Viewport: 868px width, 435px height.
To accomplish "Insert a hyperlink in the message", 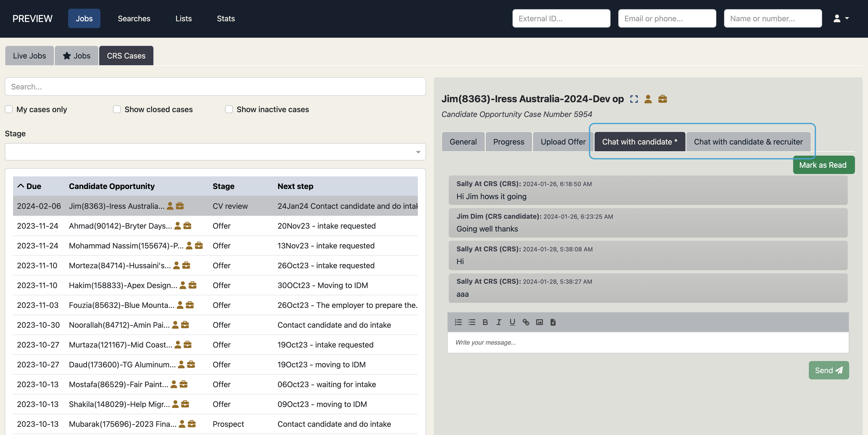I will pos(526,322).
